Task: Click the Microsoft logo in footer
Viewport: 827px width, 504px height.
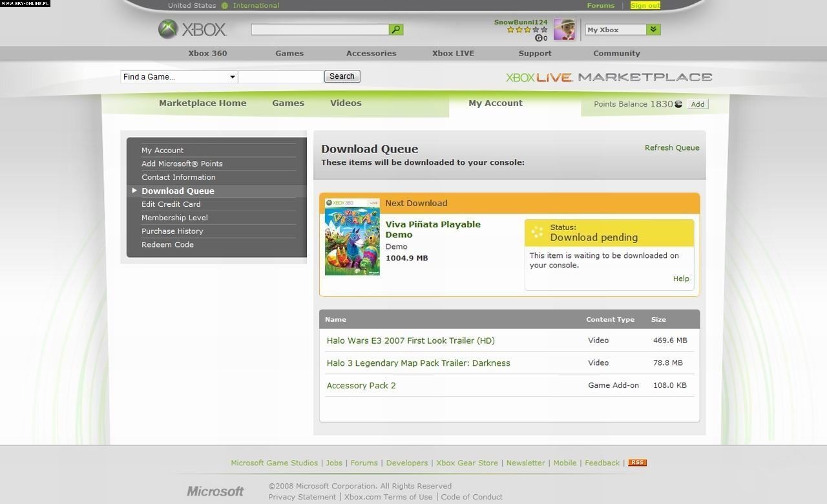Action: click(215, 492)
